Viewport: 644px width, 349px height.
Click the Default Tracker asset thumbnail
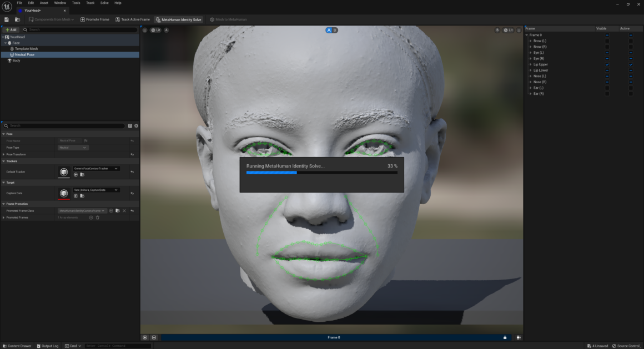point(64,172)
